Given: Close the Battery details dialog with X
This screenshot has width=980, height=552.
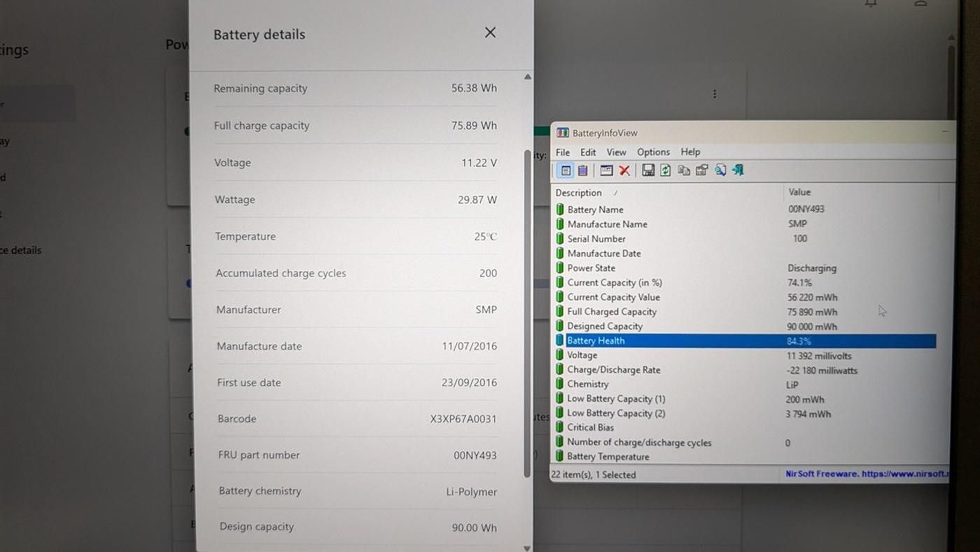Looking at the screenshot, I should coord(490,33).
